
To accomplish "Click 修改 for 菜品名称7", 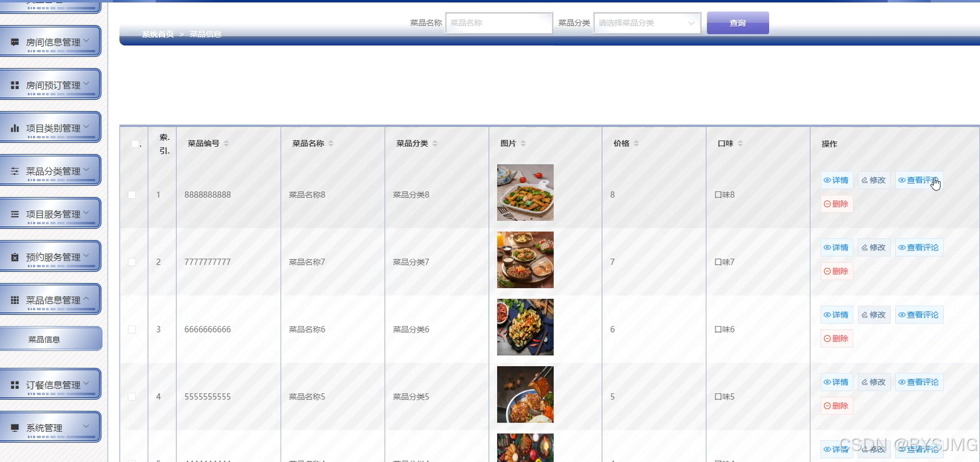I will tap(874, 248).
